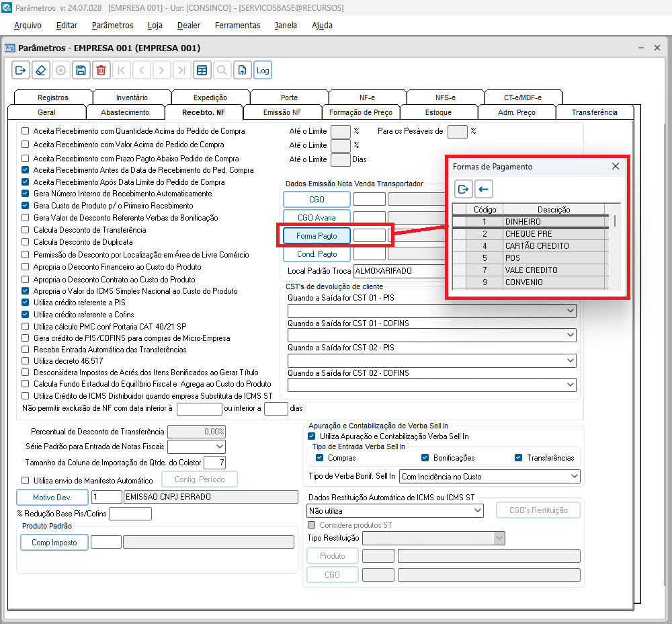Enable Utiliza decreto 46.517 checkbox
This screenshot has height=624, width=672.
pos(26,360)
